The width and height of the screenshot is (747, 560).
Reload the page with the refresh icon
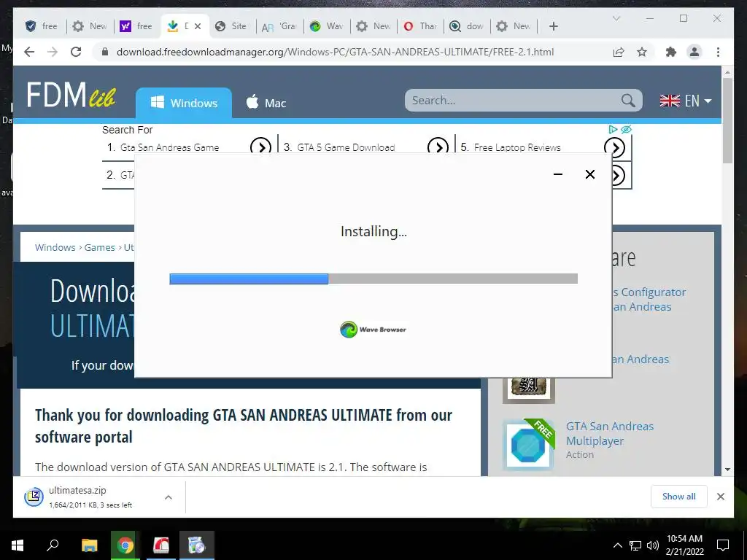pyautogui.click(x=76, y=52)
